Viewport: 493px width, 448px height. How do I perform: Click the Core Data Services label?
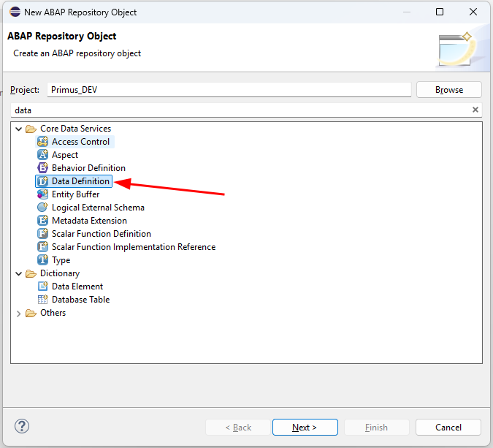[75, 129]
